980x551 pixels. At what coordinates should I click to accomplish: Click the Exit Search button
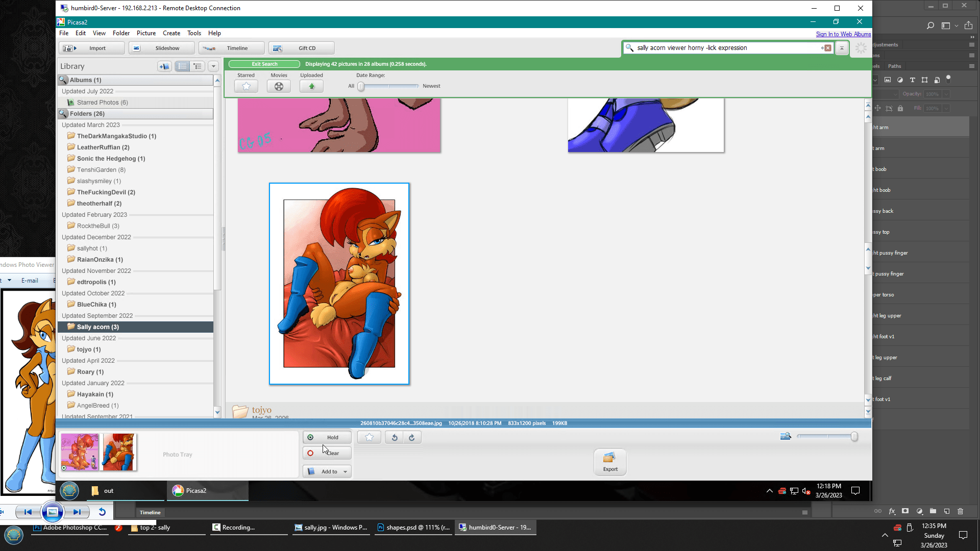(x=264, y=64)
